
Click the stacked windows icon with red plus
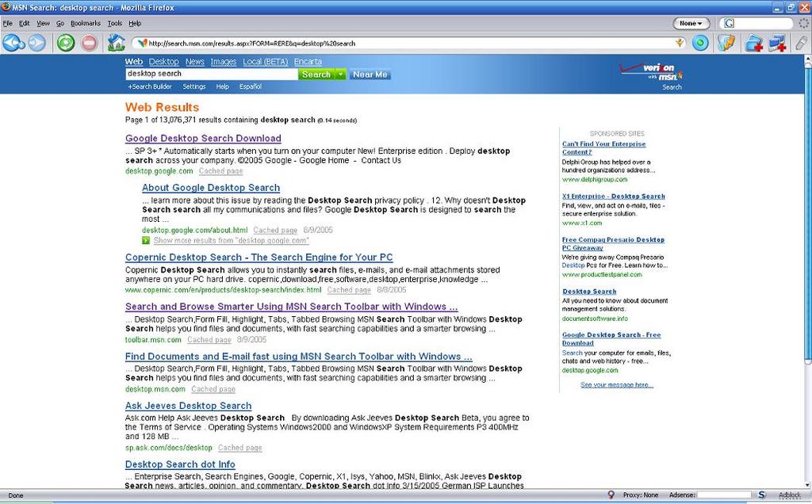click(x=777, y=43)
